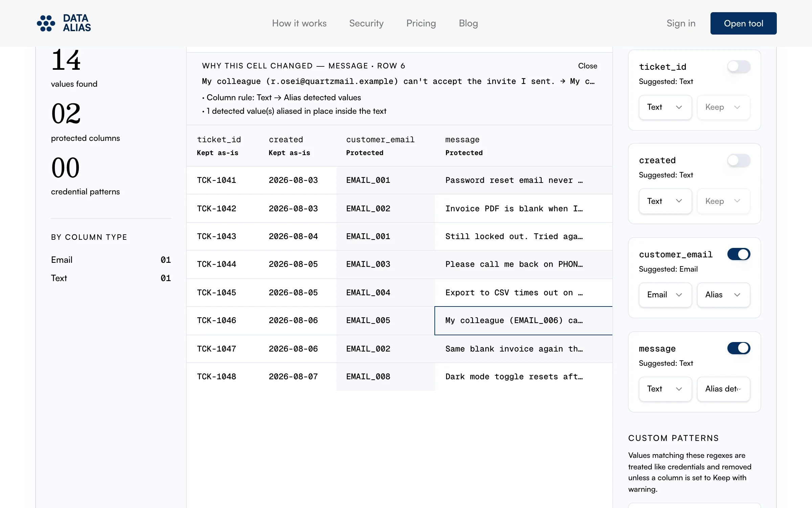Click the Still locked out message cell

[523, 236]
